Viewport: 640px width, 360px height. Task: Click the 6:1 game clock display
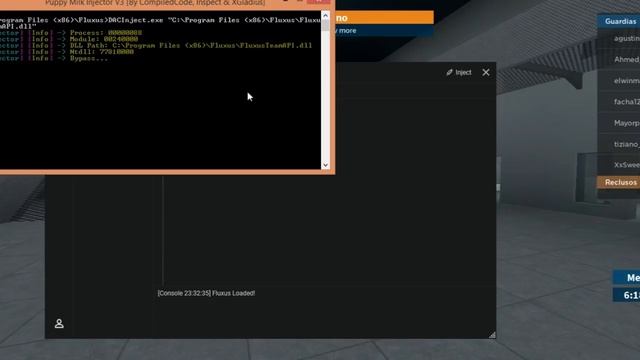tap(627, 295)
